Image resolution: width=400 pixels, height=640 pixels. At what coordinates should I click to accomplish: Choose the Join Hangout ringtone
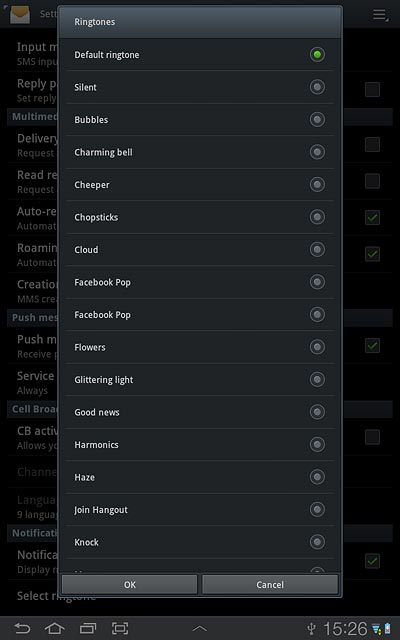tap(200, 509)
